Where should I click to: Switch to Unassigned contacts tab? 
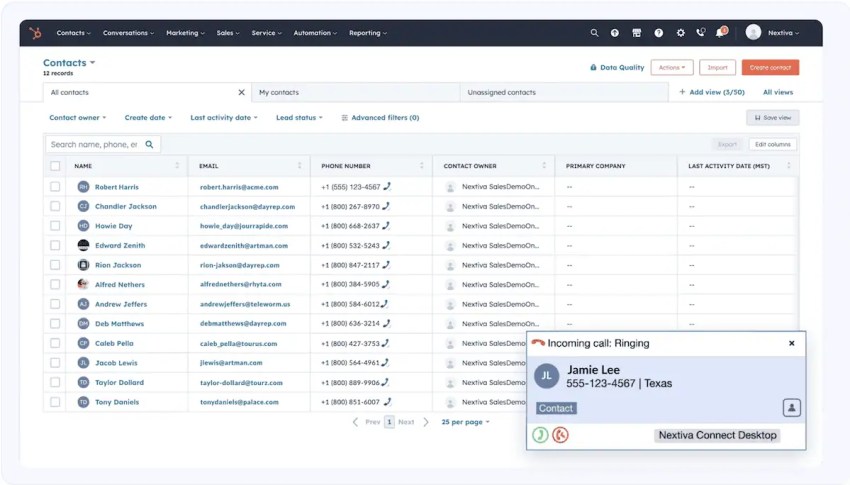[564, 92]
